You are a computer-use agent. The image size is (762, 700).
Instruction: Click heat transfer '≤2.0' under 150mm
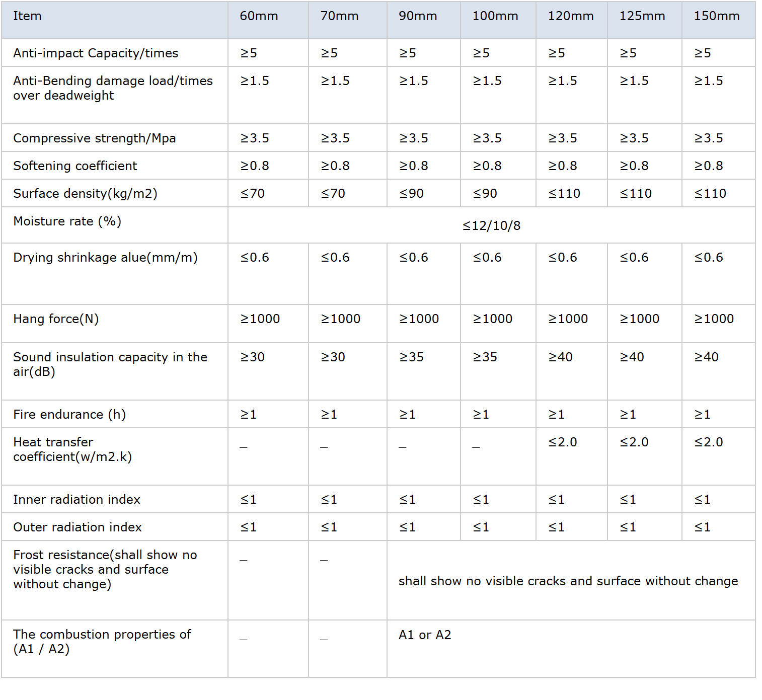[x=708, y=442]
